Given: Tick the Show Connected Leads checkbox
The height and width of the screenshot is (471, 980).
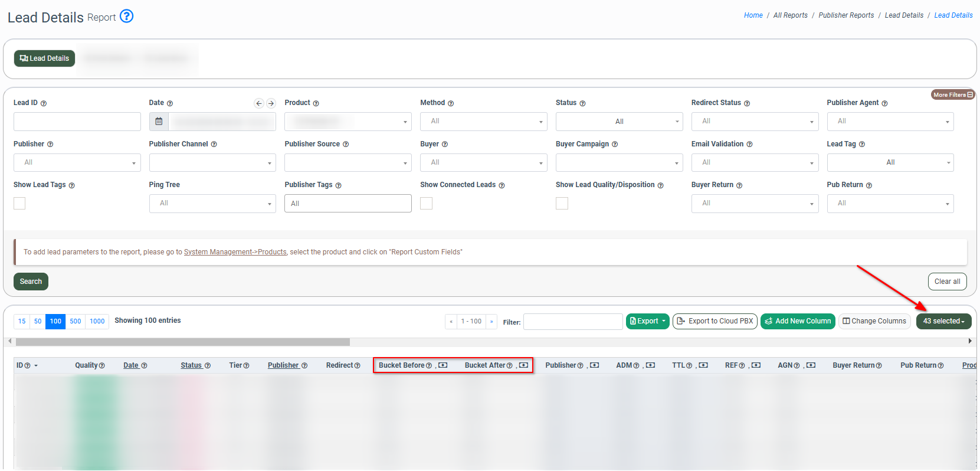Looking at the screenshot, I should (426, 204).
